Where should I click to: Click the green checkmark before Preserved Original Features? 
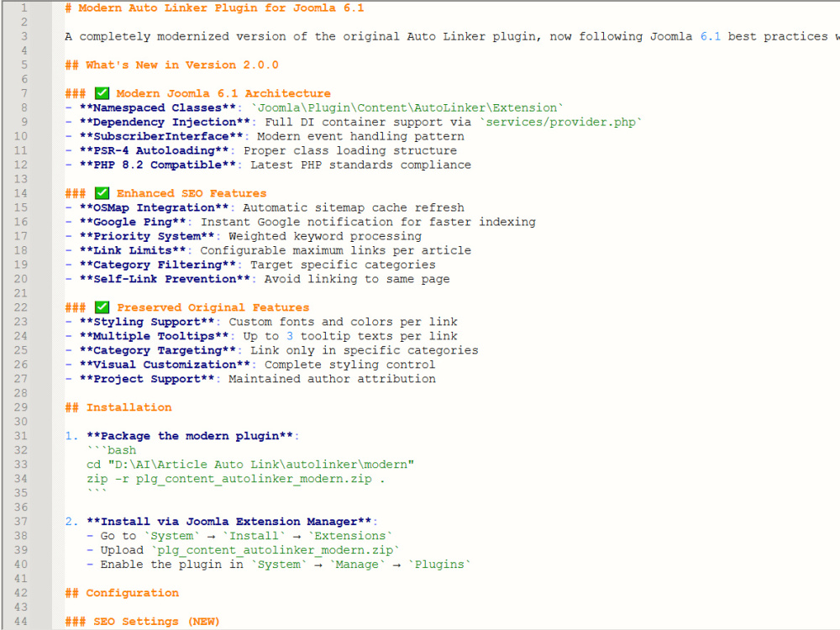tap(102, 307)
